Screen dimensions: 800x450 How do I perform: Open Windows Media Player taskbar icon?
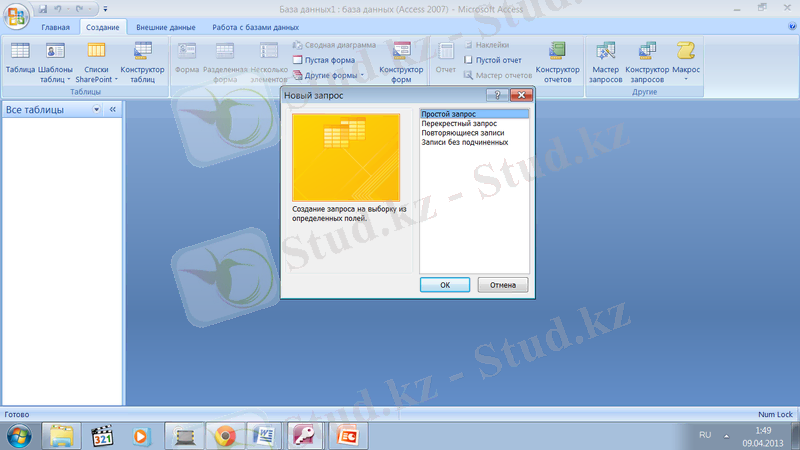[141, 436]
